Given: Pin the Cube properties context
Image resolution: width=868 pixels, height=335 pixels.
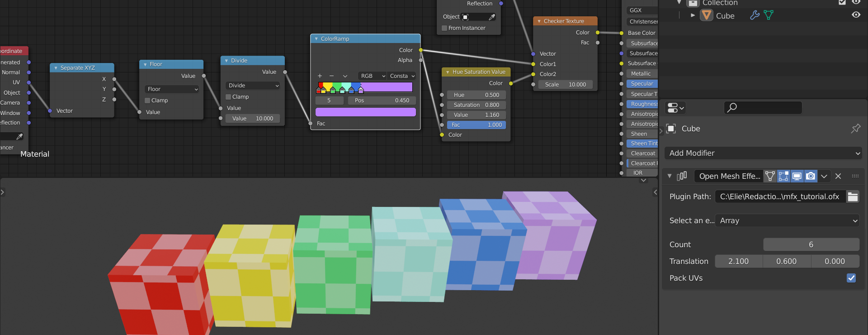Looking at the screenshot, I should pyautogui.click(x=855, y=129).
